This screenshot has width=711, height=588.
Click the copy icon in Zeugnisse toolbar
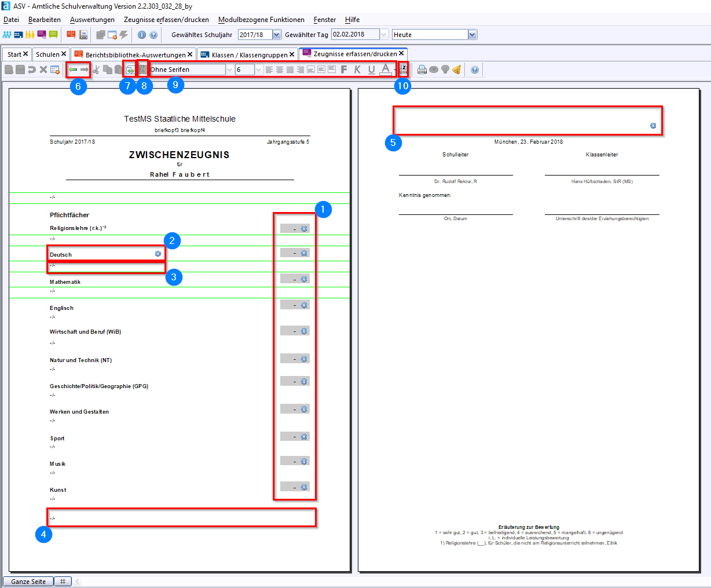coord(108,70)
